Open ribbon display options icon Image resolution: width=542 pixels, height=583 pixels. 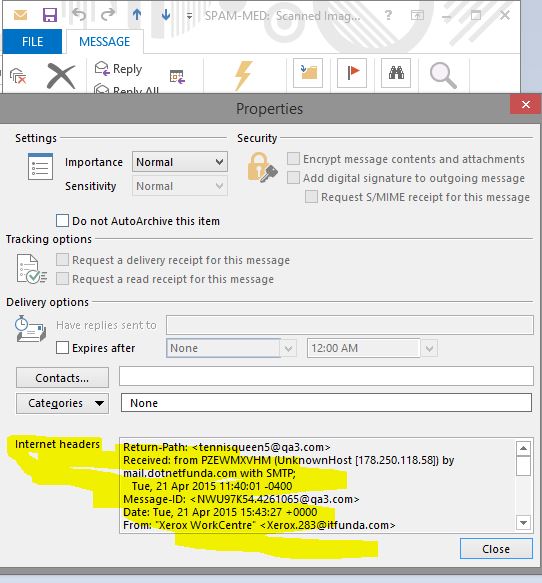(x=417, y=15)
